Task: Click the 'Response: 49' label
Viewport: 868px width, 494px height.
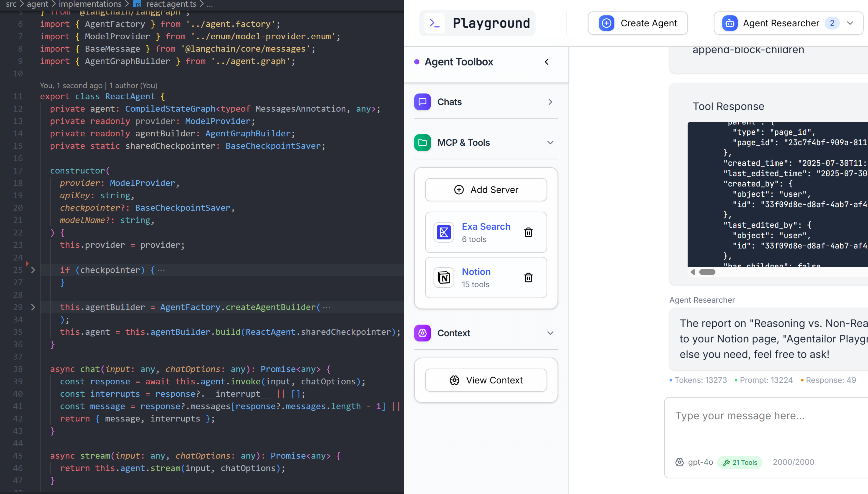Action: 831,380
